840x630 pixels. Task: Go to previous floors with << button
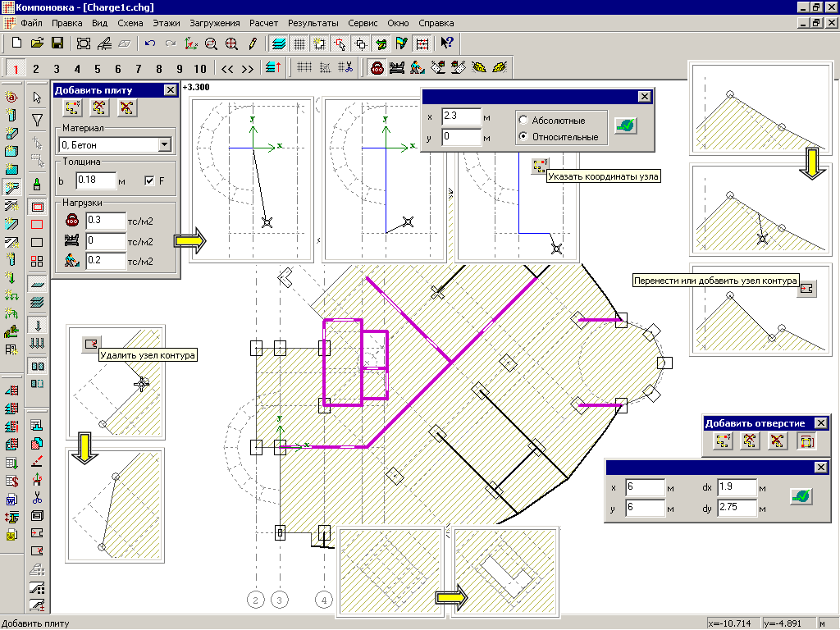(227, 69)
